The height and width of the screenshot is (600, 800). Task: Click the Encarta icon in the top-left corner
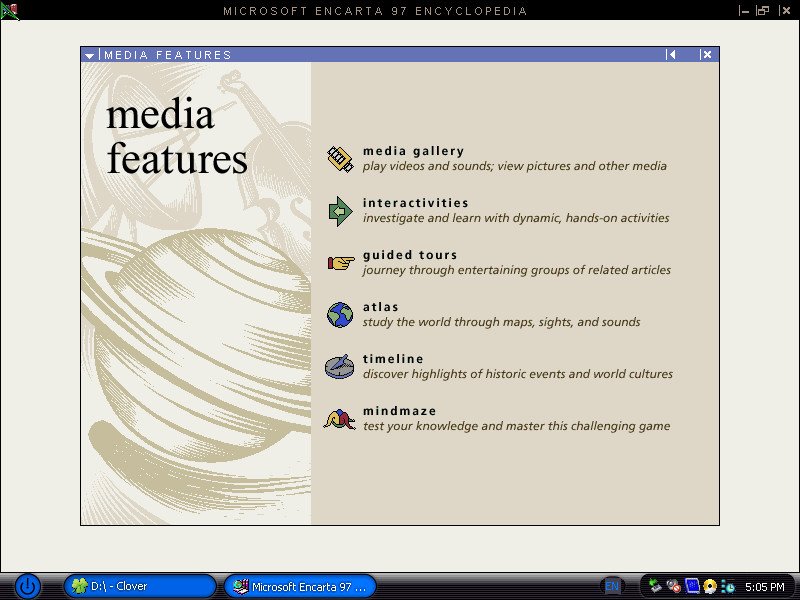tap(9, 11)
